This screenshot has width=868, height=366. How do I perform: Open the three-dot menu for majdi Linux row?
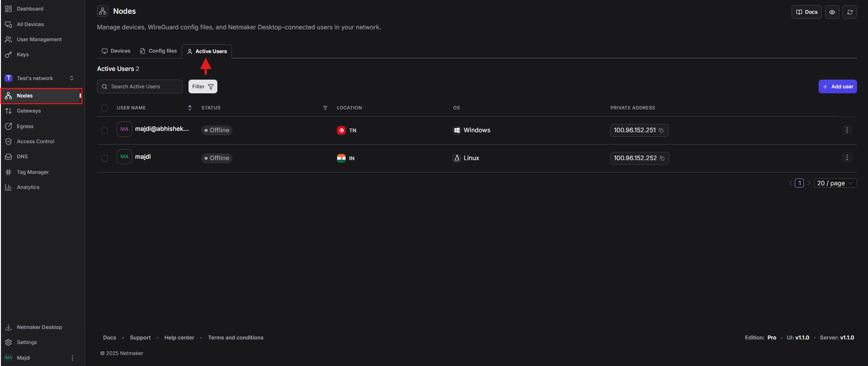click(847, 158)
